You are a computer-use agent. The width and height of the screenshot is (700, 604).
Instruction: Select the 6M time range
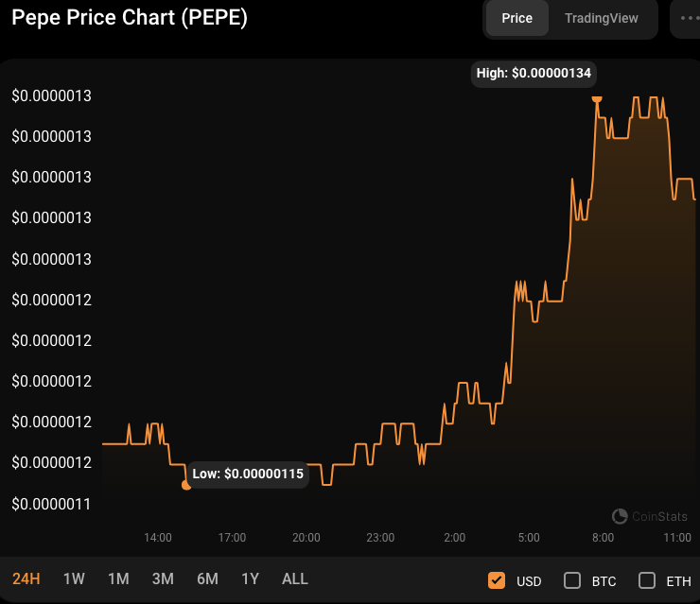click(207, 579)
